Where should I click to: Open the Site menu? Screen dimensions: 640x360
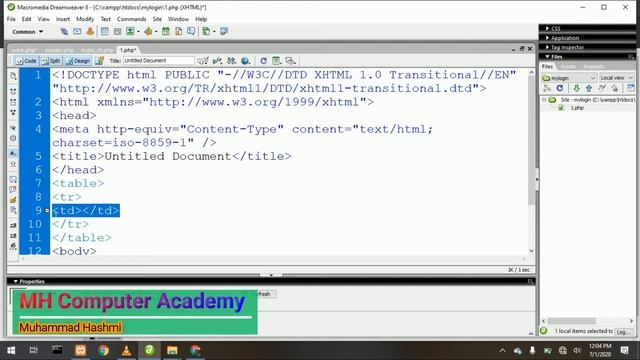pyautogui.click(x=157, y=19)
